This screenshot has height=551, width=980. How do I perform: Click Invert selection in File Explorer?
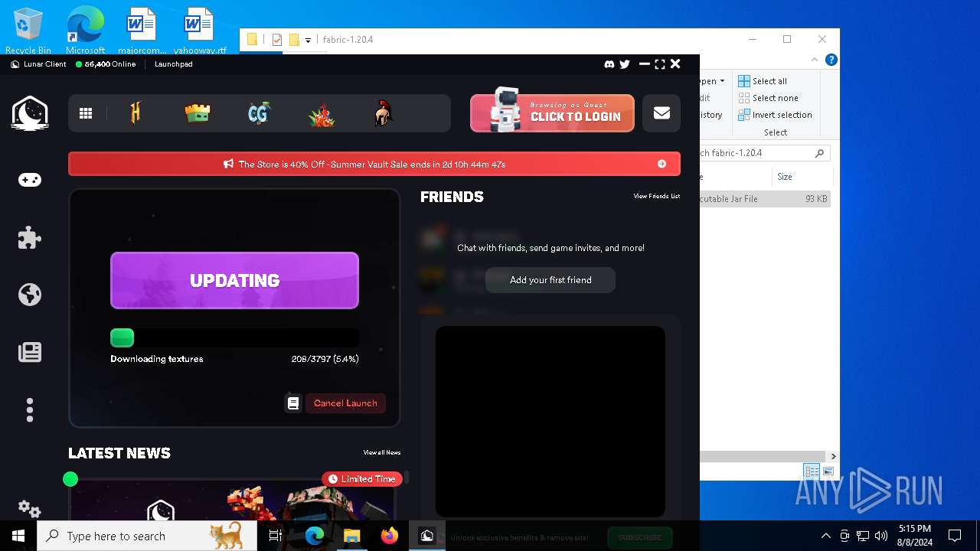pos(775,115)
